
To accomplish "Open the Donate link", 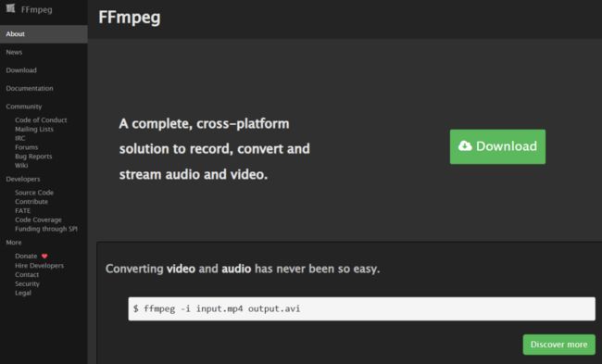I will coord(26,257).
